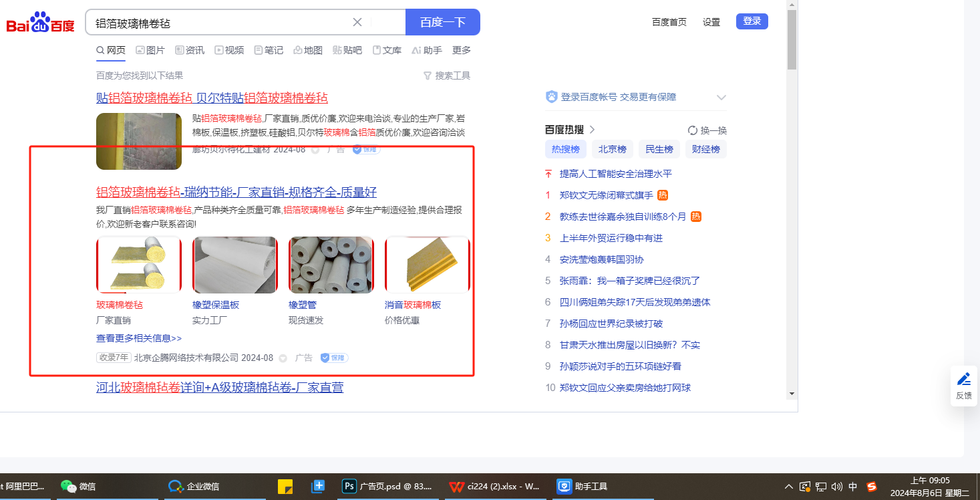The image size is (980, 500).
Task: Expand the chevron beside 交易更有保障
Action: click(x=721, y=97)
